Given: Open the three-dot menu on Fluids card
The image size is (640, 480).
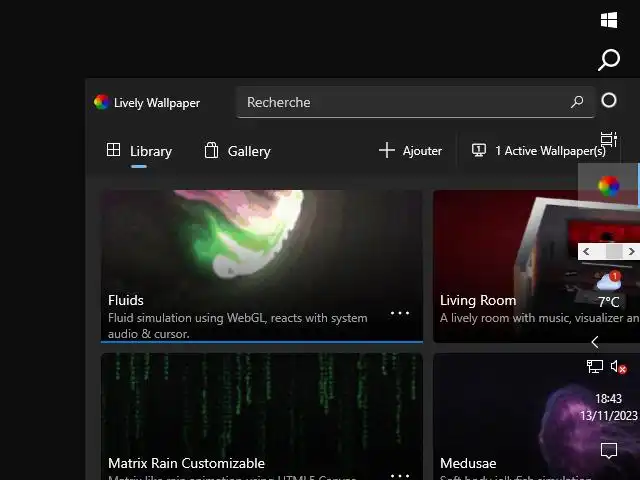Looking at the screenshot, I should tap(400, 313).
